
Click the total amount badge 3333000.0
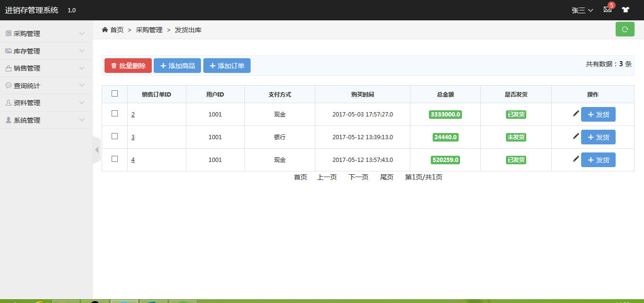pos(445,114)
